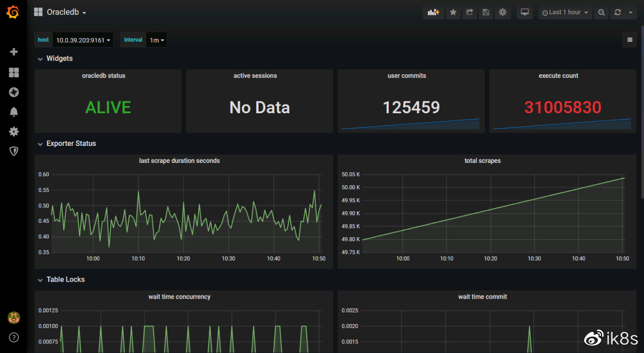
Task: Click the 50.05 K axis label
Action: tap(351, 174)
